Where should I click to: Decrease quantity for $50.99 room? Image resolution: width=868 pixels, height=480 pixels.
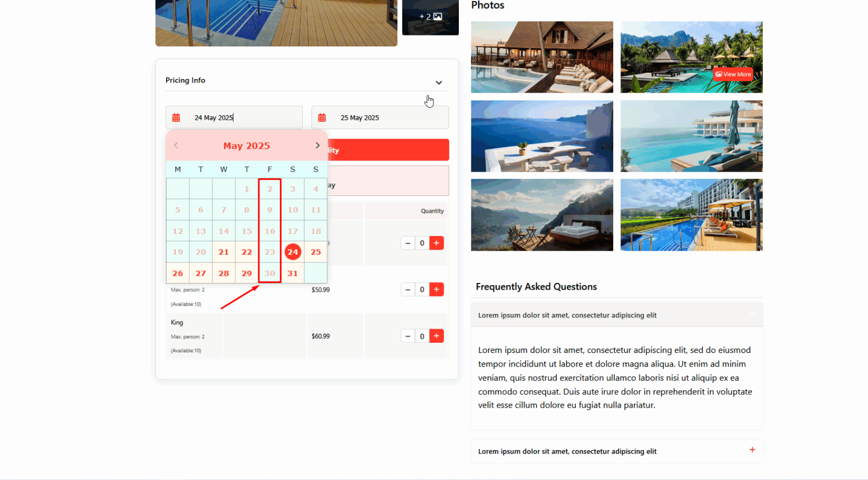coord(407,290)
